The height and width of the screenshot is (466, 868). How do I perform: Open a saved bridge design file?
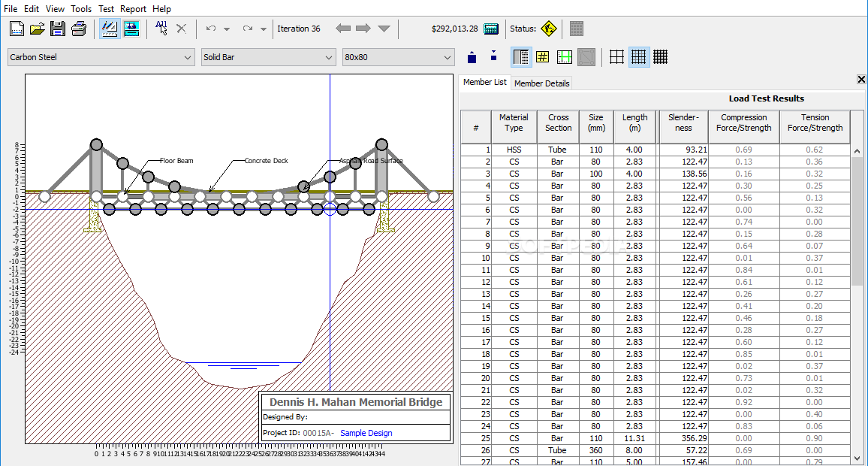click(x=38, y=29)
